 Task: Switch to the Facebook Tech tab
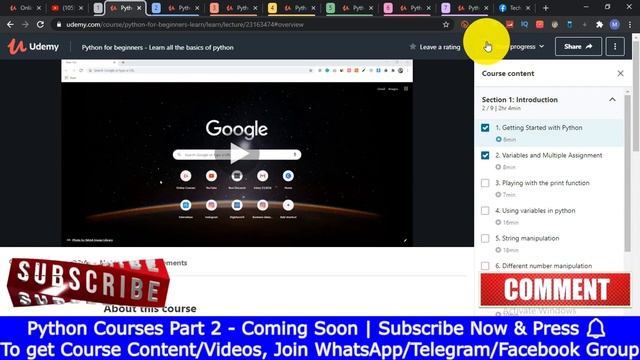tap(515, 8)
